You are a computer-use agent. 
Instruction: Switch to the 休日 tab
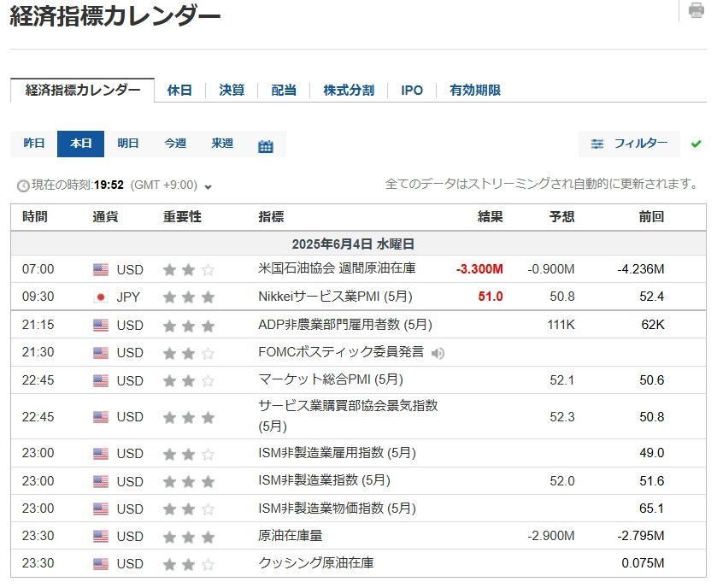[179, 90]
